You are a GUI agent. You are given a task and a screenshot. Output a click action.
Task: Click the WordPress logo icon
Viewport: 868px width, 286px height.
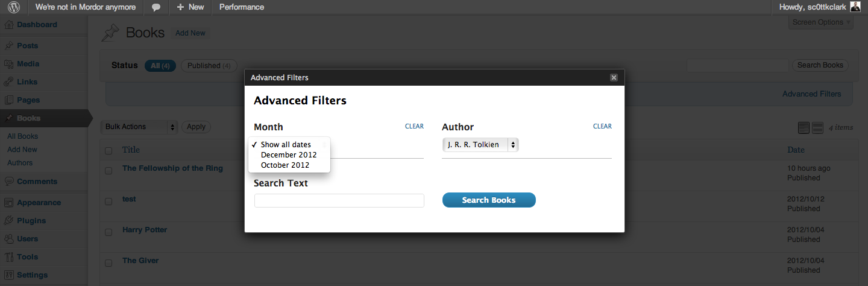pyautogui.click(x=13, y=7)
